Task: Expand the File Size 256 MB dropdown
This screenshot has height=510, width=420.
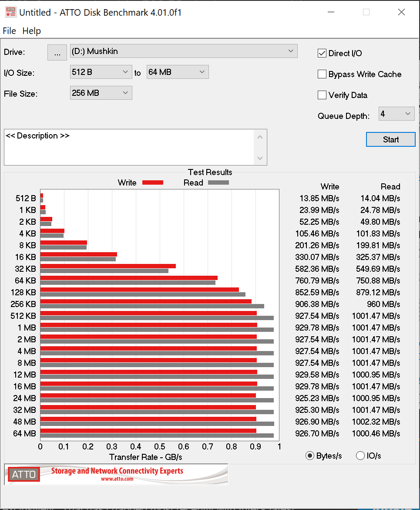Action: click(x=101, y=93)
